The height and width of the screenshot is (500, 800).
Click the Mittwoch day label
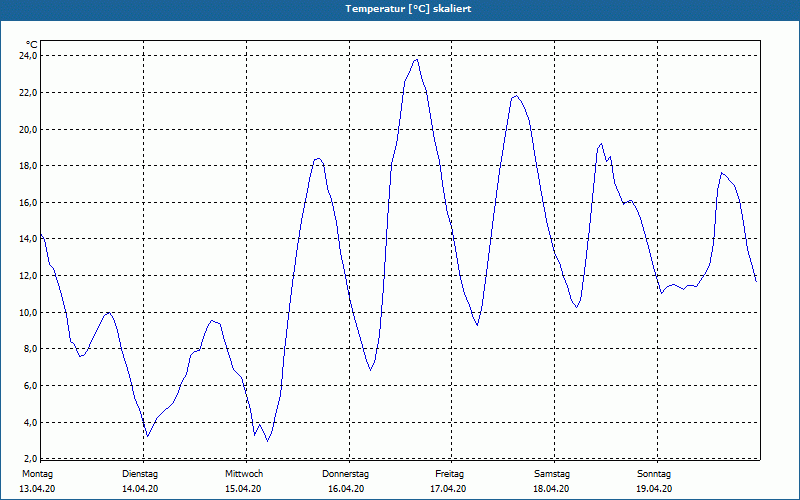point(244,474)
